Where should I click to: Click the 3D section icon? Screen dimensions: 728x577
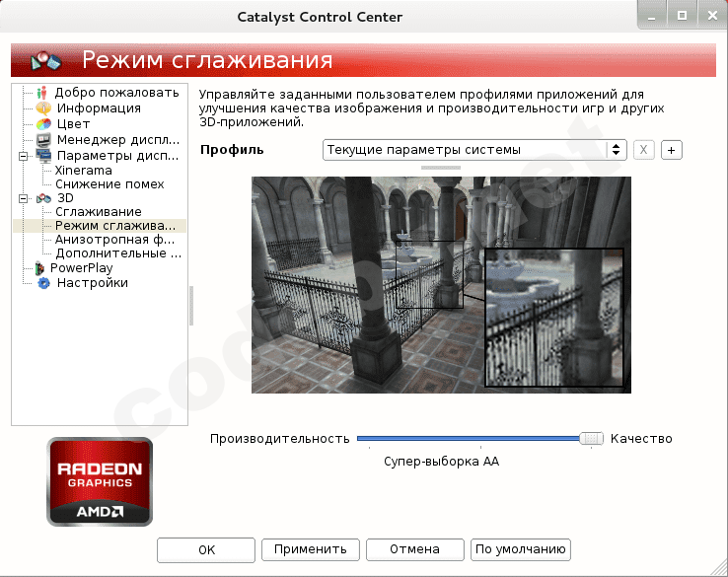click(x=43, y=198)
